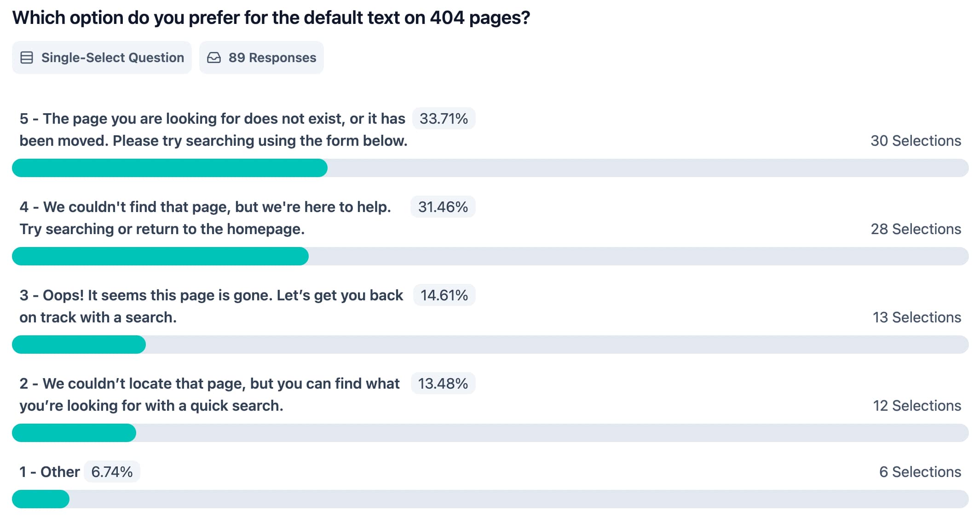Image resolution: width=980 pixels, height=517 pixels.
Task: Click the 14.61% percentage badge
Action: point(444,295)
